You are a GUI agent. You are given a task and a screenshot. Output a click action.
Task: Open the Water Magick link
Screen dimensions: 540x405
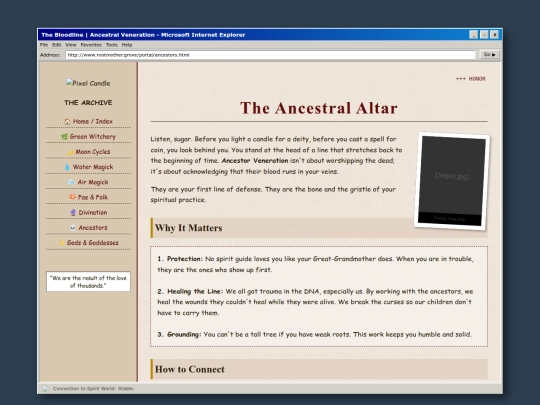[93, 167]
